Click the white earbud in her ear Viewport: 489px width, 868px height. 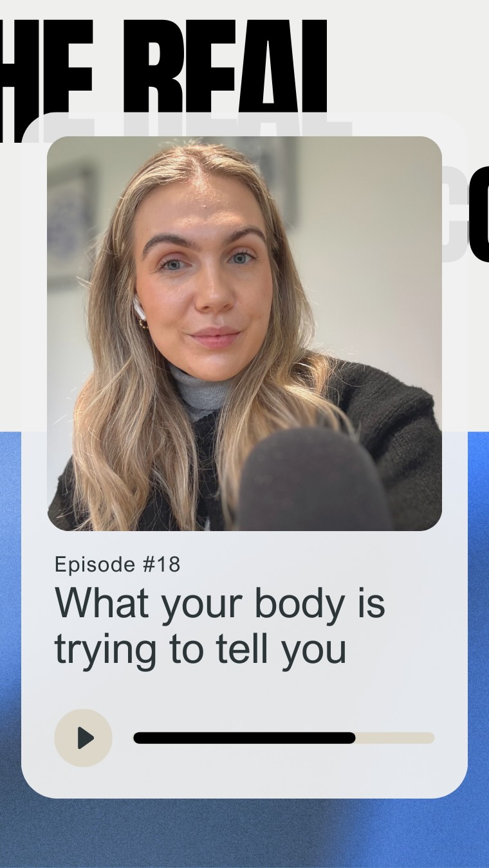coord(138,309)
